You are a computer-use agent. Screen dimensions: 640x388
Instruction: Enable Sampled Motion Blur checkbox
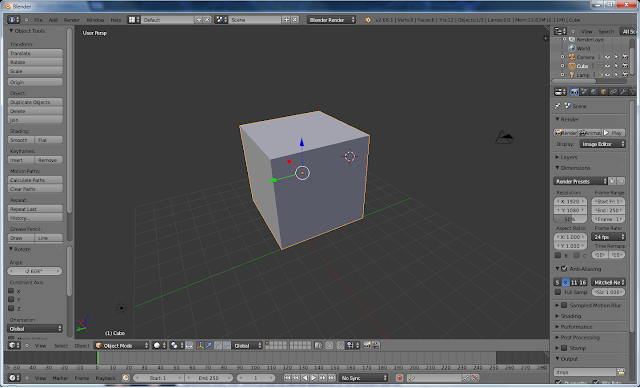point(564,305)
